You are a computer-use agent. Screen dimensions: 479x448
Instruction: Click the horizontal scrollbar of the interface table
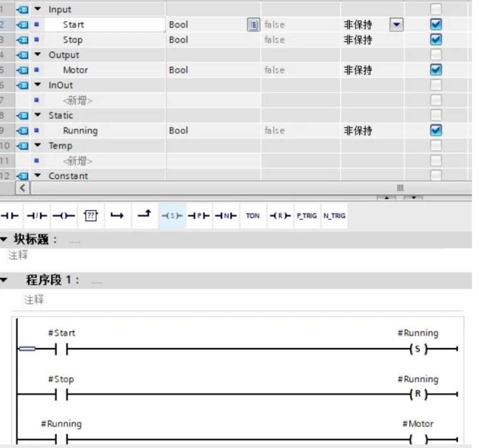point(251,187)
